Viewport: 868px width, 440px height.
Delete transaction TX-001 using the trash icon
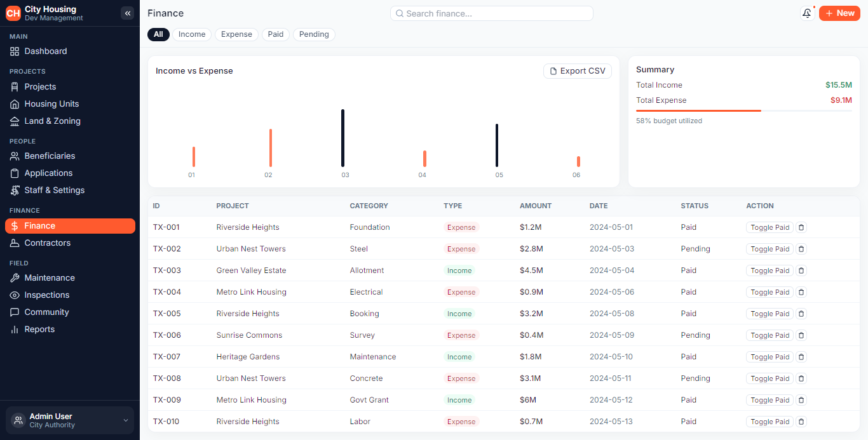tap(801, 227)
